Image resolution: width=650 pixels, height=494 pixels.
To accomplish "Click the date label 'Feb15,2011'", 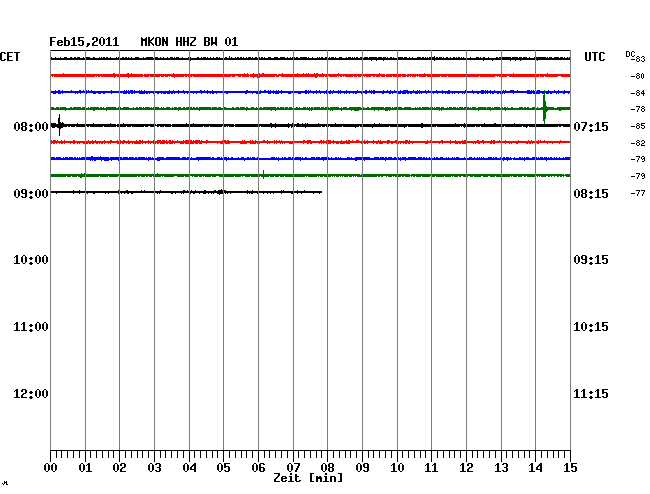I will click(84, 42).
